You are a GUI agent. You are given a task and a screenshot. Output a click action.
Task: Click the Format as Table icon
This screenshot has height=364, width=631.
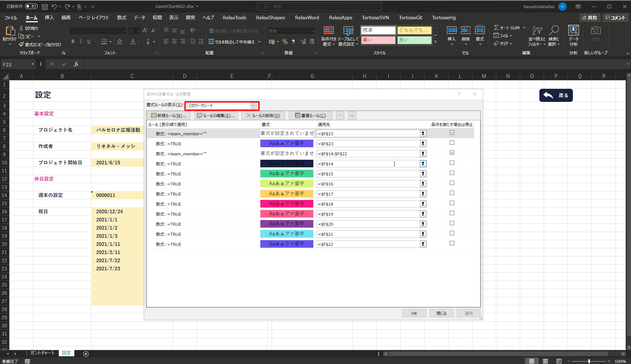[348, 31]
